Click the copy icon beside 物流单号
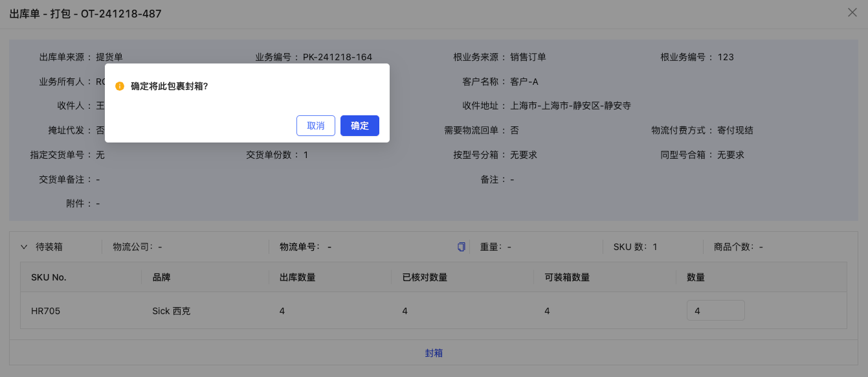 point(461,247)
